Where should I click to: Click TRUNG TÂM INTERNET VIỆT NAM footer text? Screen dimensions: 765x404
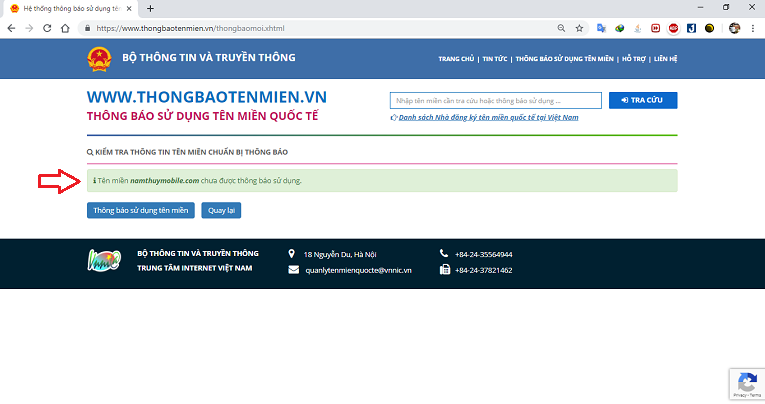point(195,268)
